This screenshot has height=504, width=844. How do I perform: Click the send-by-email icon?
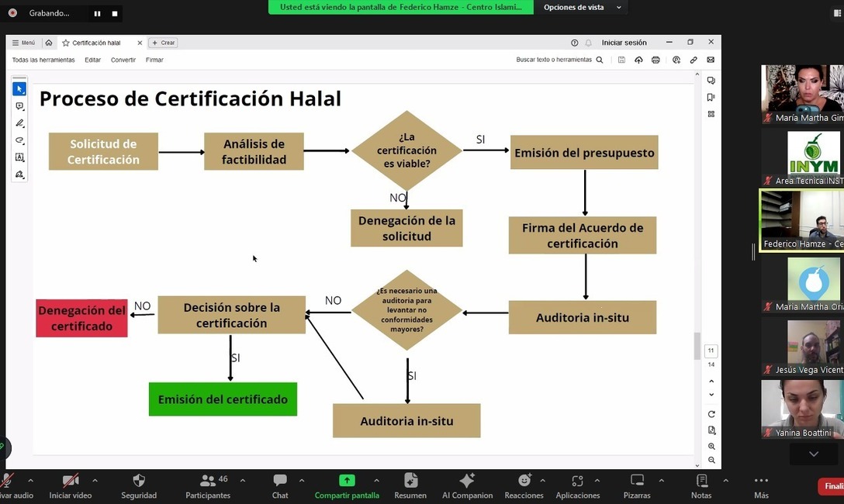(711, 60)
